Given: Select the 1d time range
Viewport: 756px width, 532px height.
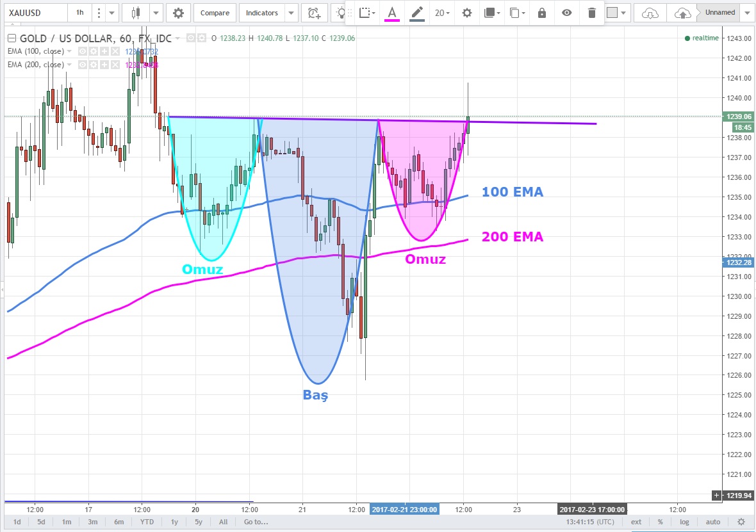Looking at the screenshot, I should [17, 522].
